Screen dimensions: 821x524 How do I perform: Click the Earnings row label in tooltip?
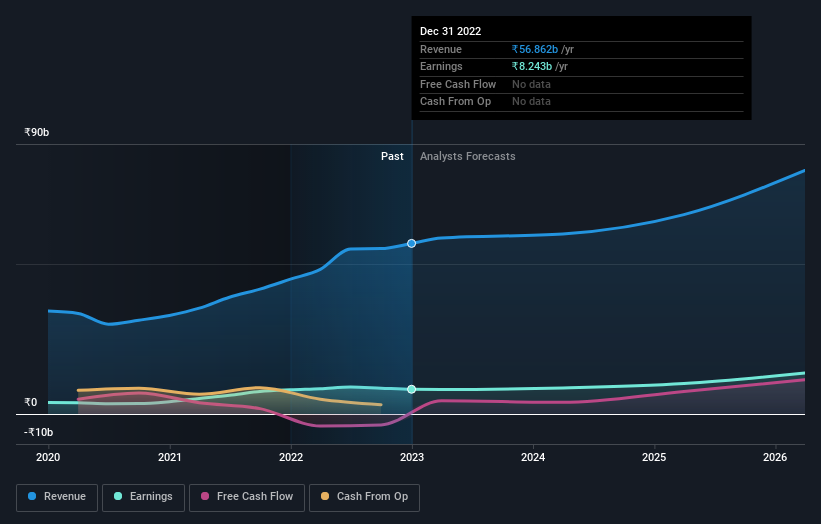tap(441, 66)
